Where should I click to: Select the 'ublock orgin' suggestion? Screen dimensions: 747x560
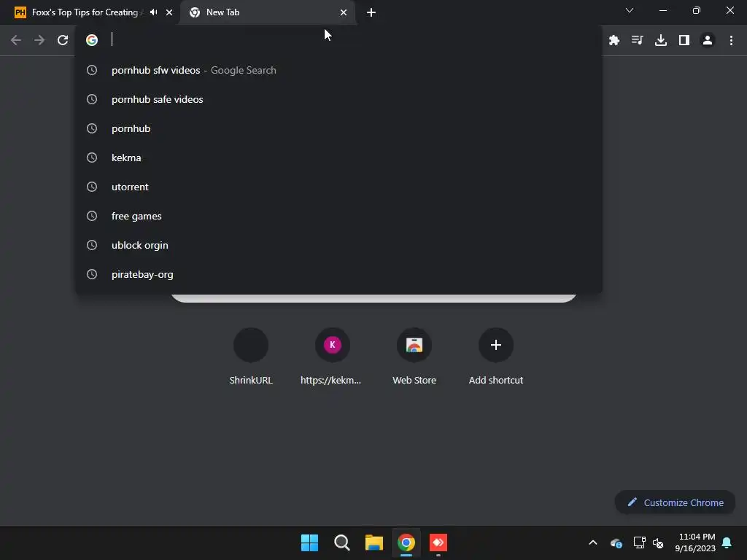point(338,245)
